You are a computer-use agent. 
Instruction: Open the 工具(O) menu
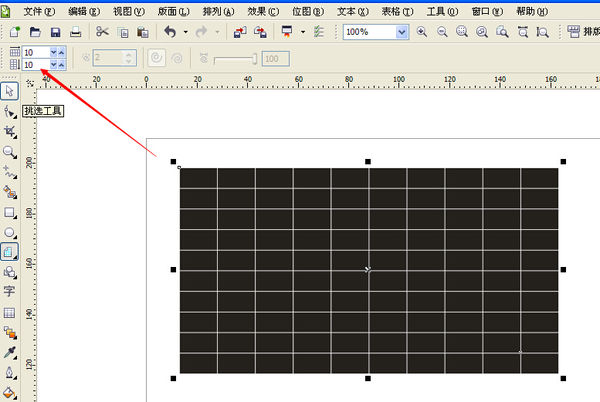point(442,11)
